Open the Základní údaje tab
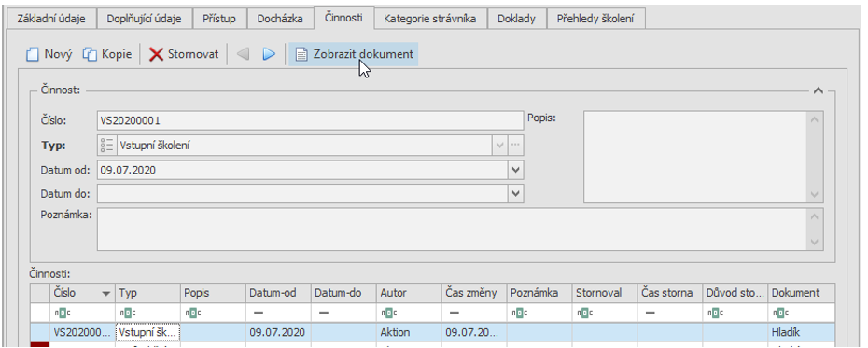 click(x=51, y=19)
